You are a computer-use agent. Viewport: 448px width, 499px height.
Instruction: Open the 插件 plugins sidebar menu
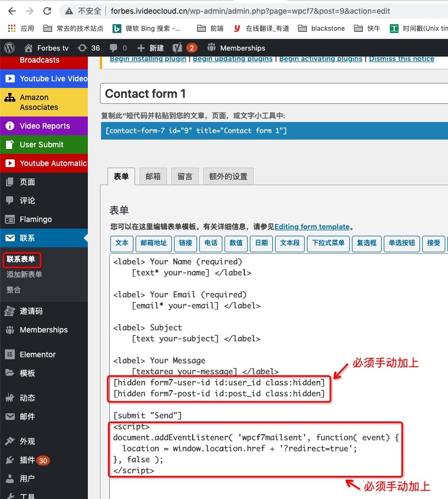pos(27,460)
